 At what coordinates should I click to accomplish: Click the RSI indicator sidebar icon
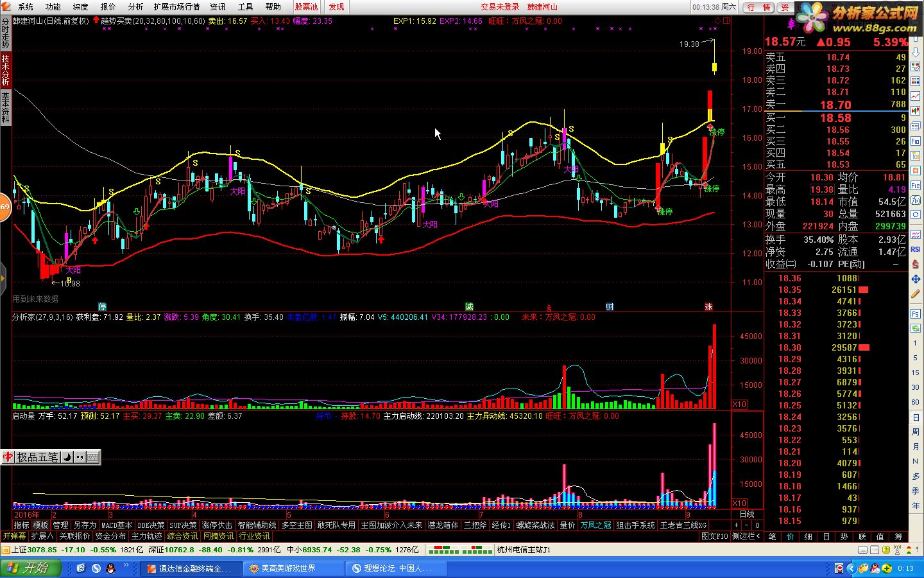click(916, 249)
